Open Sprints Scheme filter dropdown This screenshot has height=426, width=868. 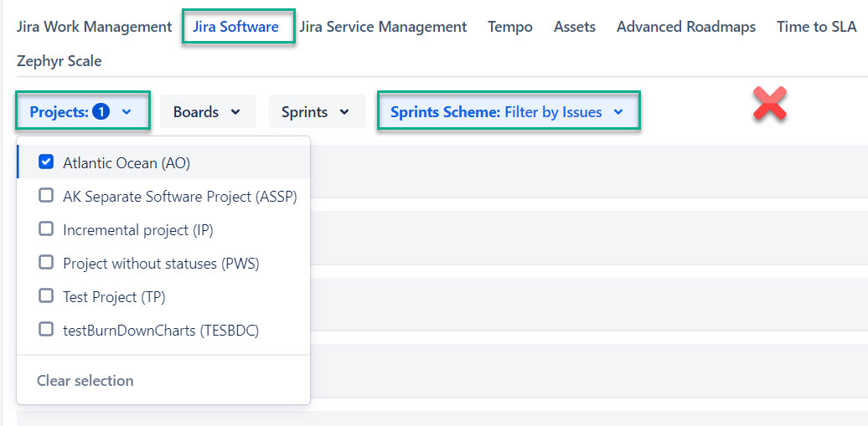(x=508, y=112)
